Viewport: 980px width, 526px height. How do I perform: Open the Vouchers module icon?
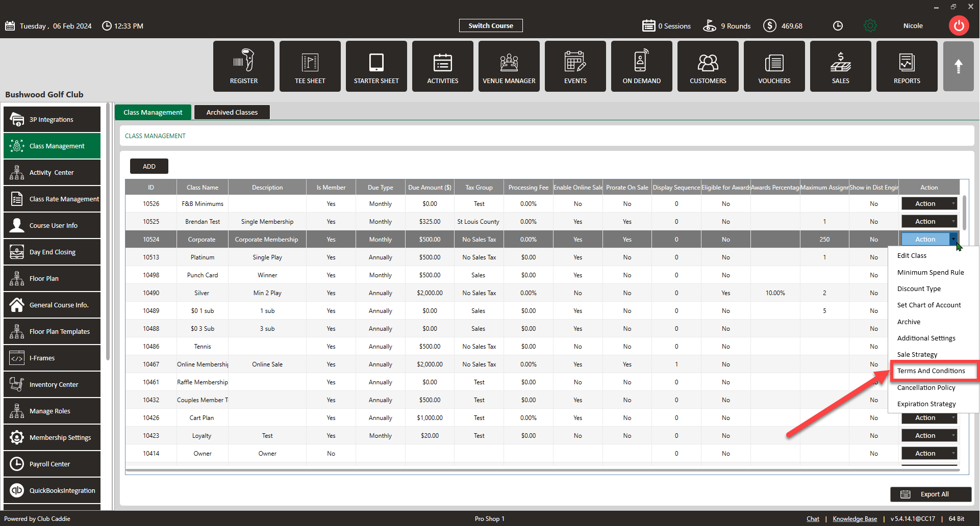[x=774, y=66]
